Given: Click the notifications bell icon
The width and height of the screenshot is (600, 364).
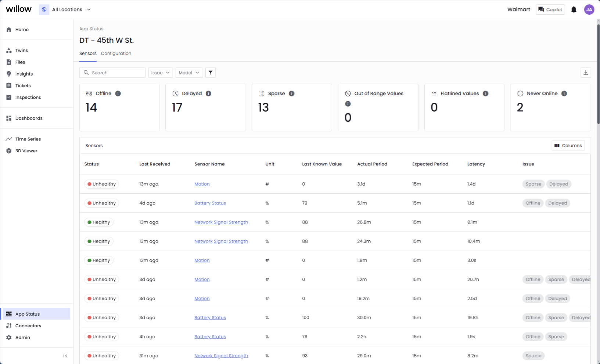Looking at the screenshot, I should click(x=574, y=9).
